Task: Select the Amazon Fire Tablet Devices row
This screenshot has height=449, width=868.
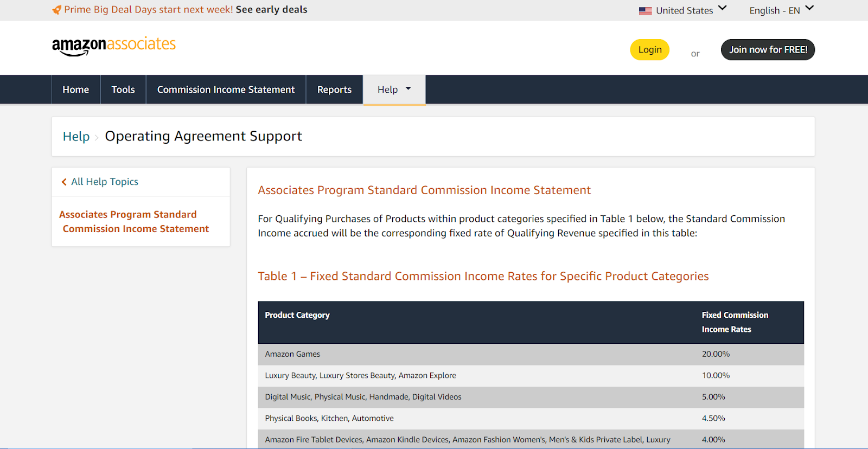Action: 531,439
